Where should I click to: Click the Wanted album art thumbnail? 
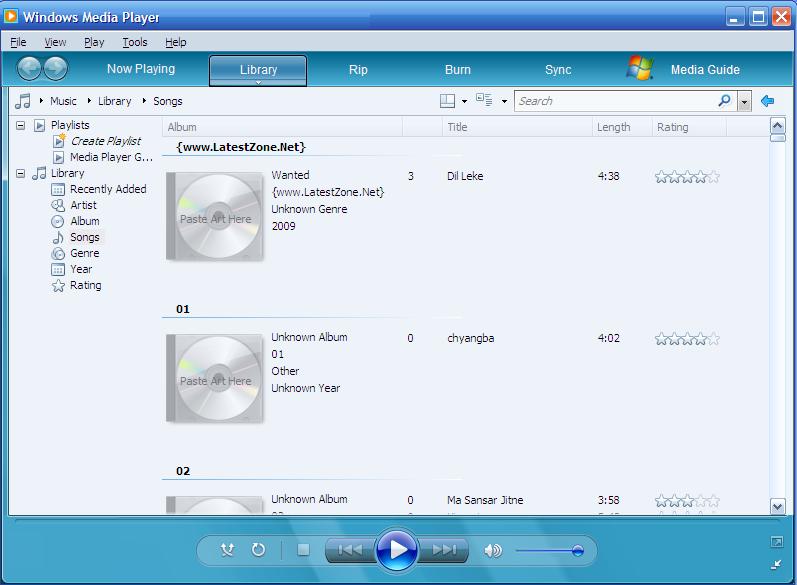215,217
